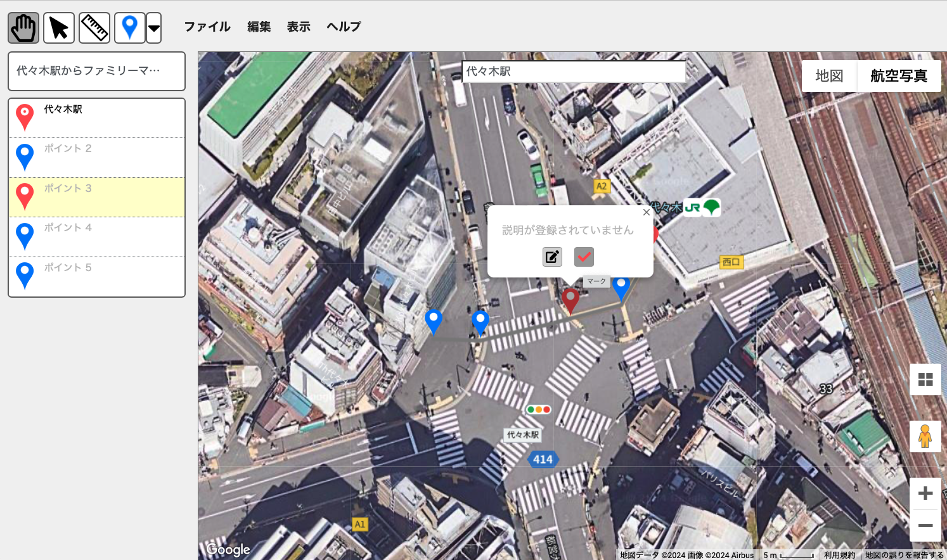Zoom in with the plus button

(x=925, y=493)
